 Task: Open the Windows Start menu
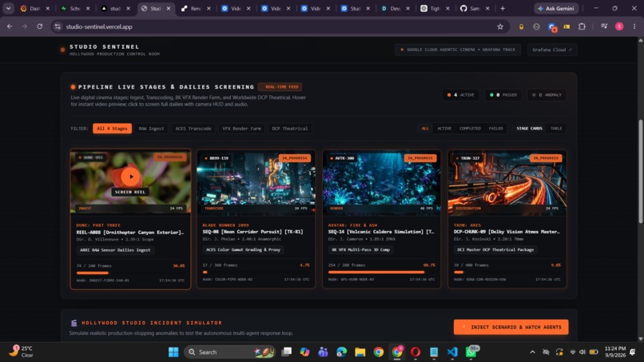pyautogui.click(x=173, y=352)
